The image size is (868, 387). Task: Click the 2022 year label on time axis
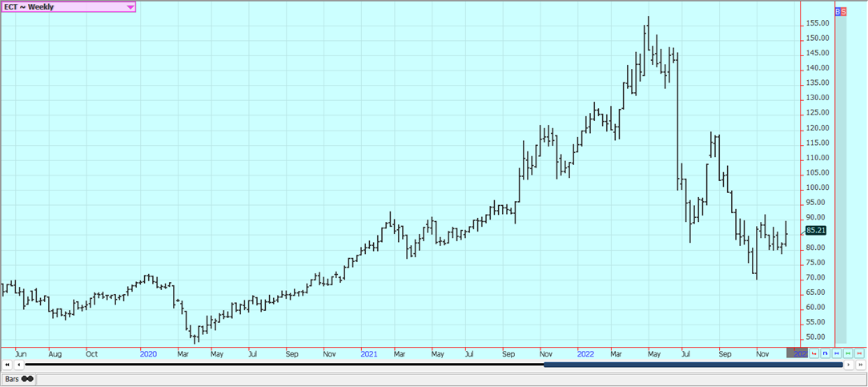pos(585,353)
